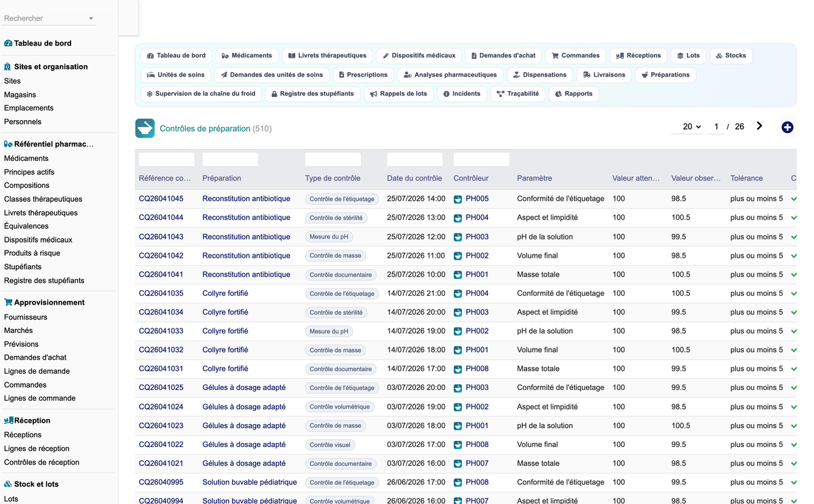Click controller icon in the CQ26041025 row

tap(458, 388)
